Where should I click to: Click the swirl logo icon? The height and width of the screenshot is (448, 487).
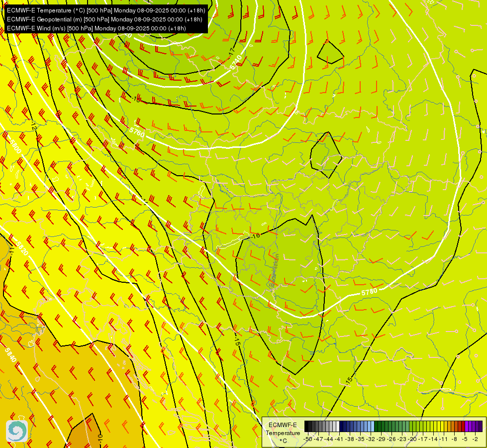tap(17, 431)
